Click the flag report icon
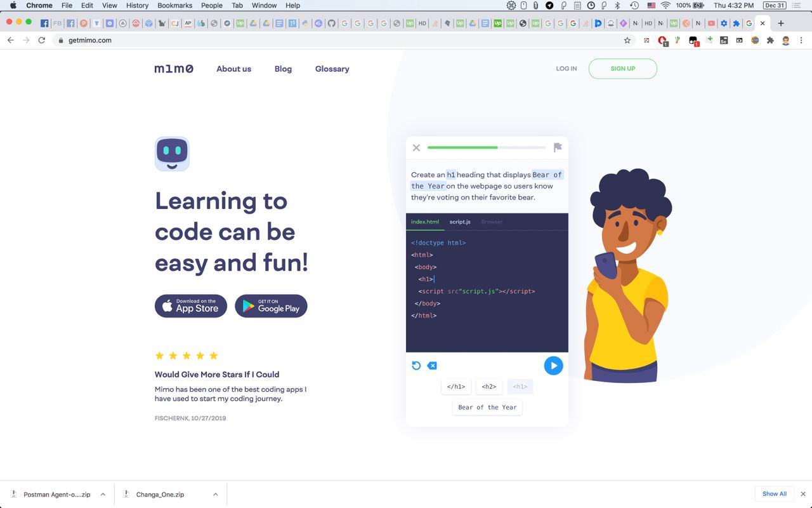The width and height of the screenshot is (812, 508). (558, 147)
